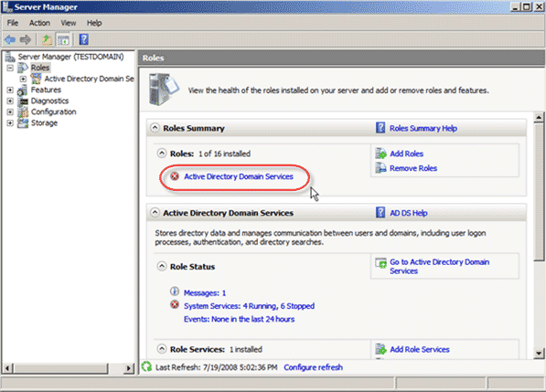This screenshot has width=546, height=392.
Task: Click the info icon beside Messages
Action: pyautogui.click(x=175, y=291)
